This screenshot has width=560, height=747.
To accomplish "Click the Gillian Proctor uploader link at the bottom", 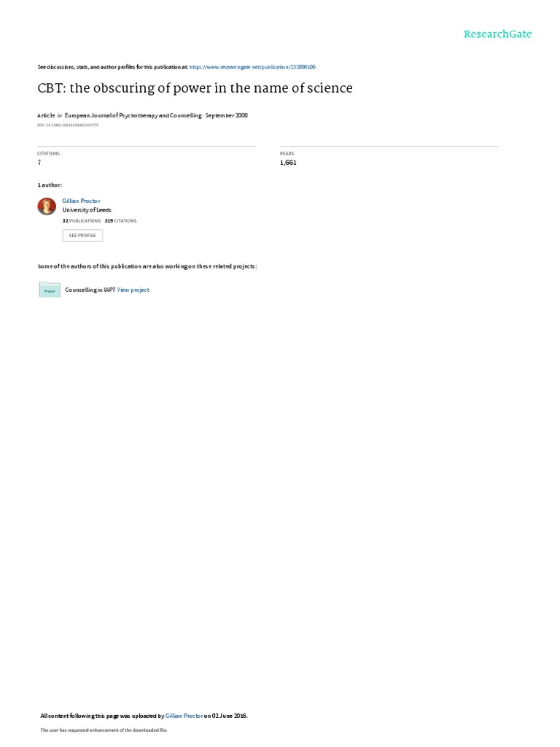I will tap(184, 716).
